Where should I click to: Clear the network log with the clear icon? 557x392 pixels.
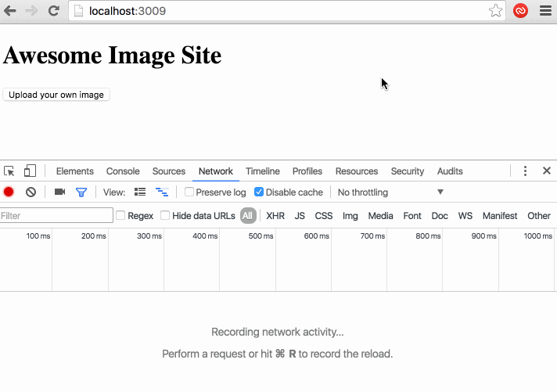(x=31, y=192)
